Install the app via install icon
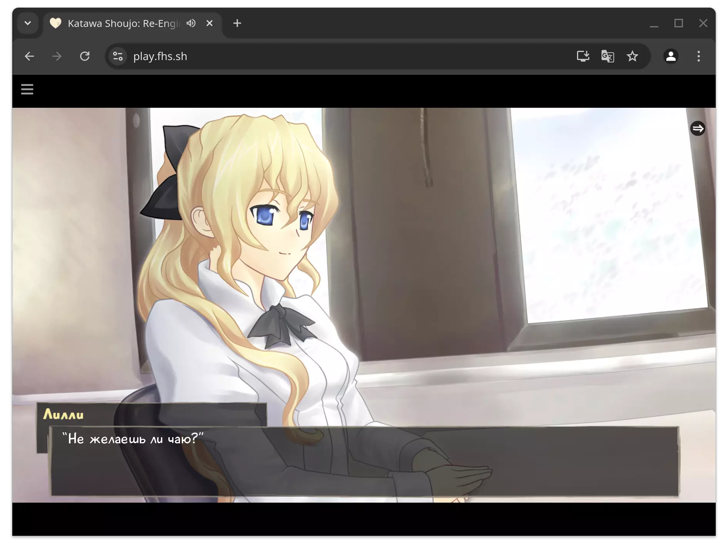 point(583,57)
